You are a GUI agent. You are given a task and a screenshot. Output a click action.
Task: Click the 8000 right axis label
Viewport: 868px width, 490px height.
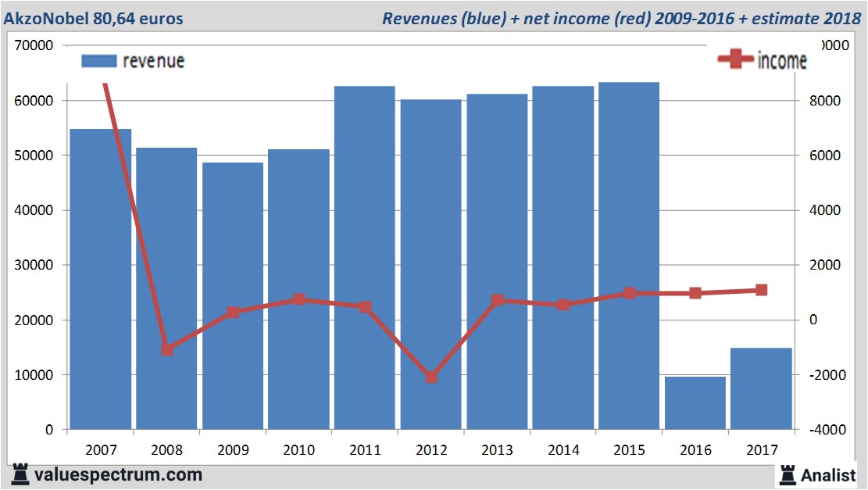coord(825,101)
